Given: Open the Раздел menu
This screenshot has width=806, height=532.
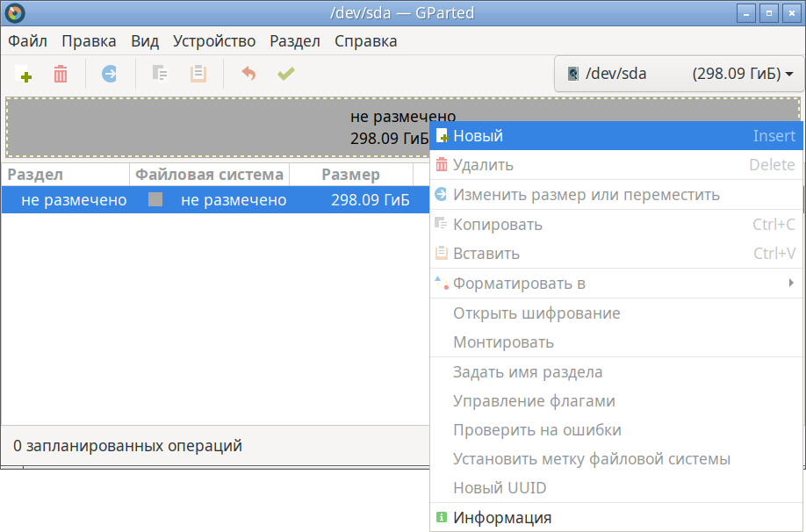Looking at the screenshot, I should coord(295,41).
